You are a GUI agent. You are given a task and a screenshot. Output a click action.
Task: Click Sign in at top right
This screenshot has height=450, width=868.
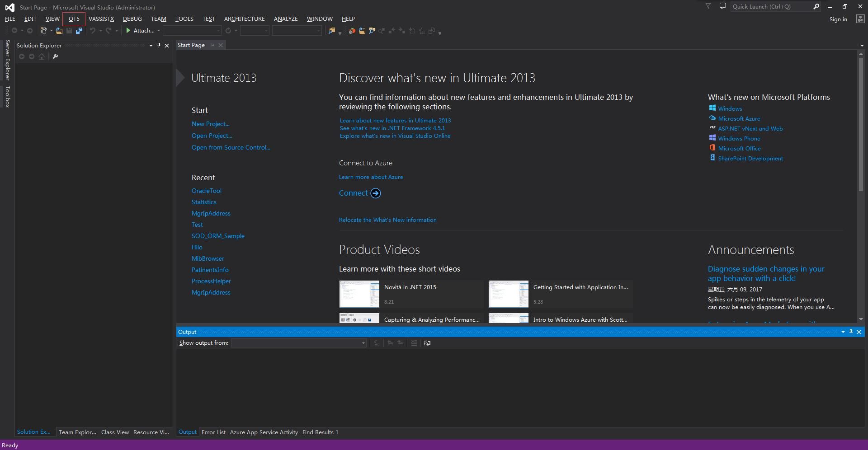838,19
